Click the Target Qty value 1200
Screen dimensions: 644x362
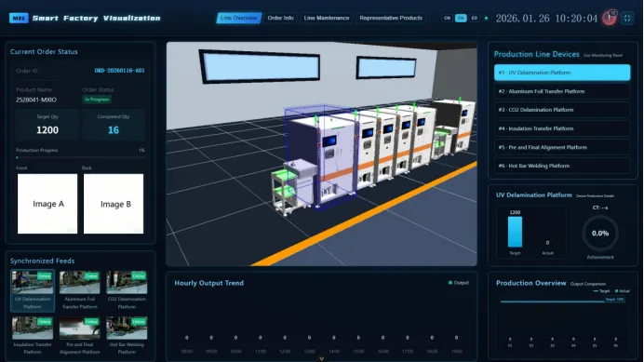click(x=47, y=130)
